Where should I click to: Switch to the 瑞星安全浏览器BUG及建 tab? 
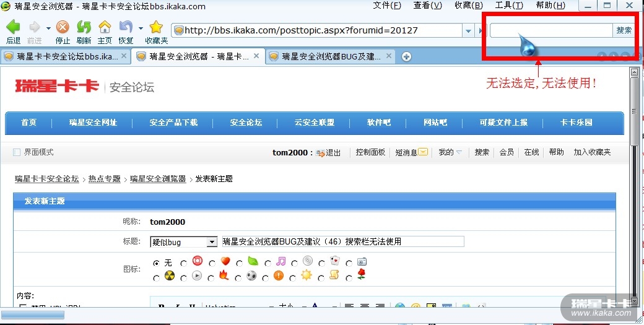tap(330, 56)
